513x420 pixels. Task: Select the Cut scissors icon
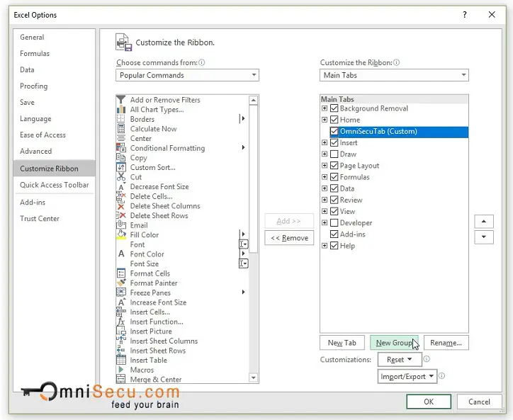121,176
